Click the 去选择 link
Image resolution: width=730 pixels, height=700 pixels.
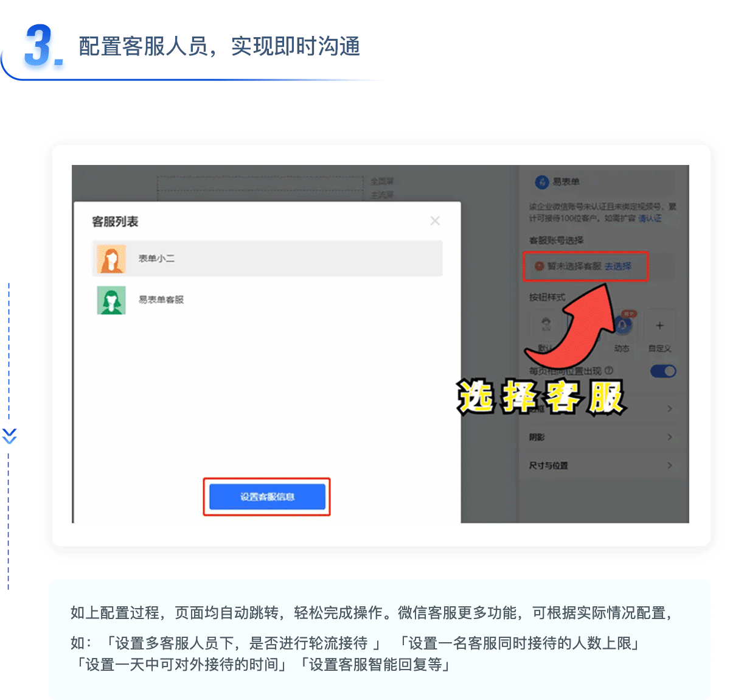(618, 266)
